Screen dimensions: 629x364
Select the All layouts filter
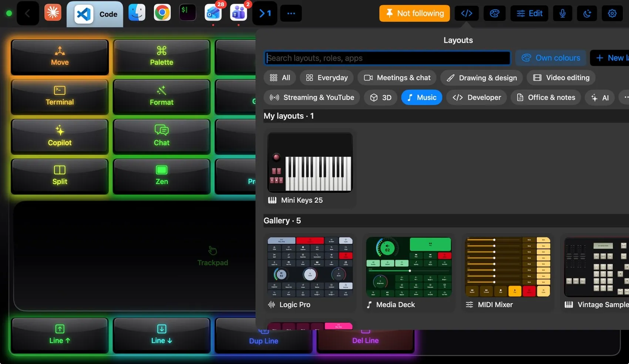[x=280, y=78]
